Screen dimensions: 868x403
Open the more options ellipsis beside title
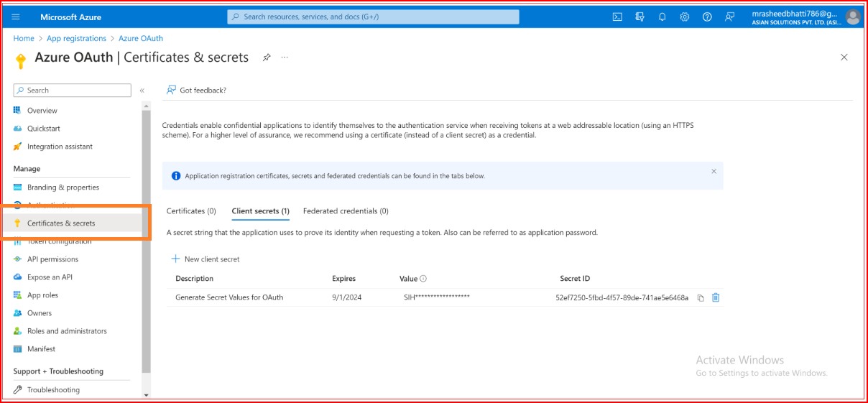click(x=285, y=57)
